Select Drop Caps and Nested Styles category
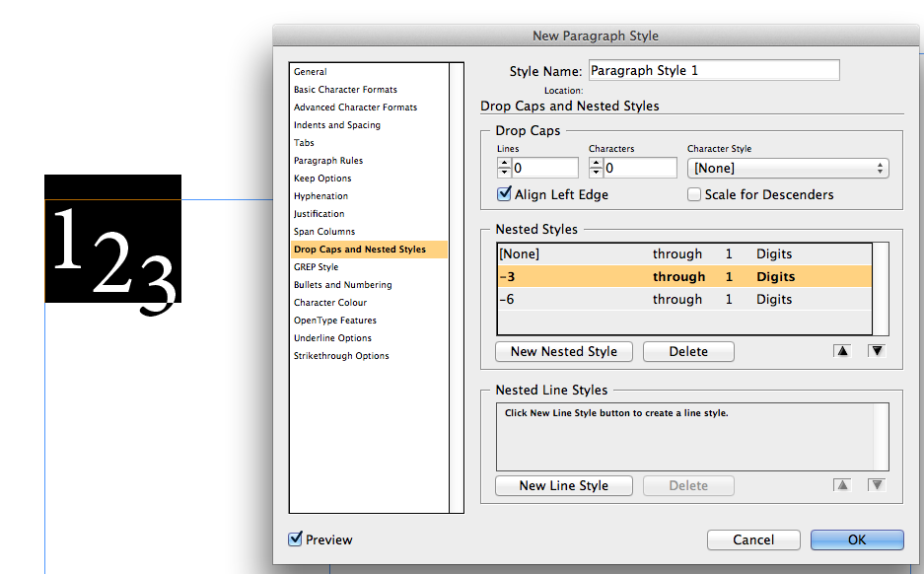The height and width of the screenshot is (574, 924). tap(369, 250)
